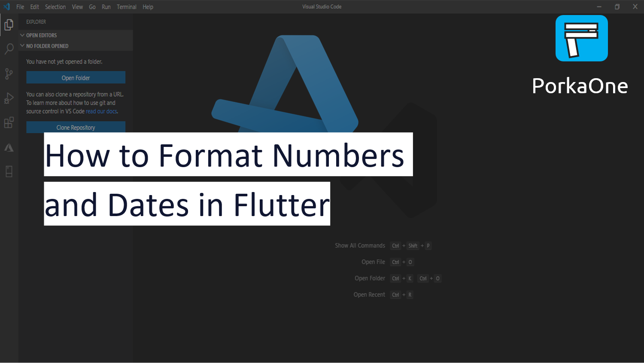Collapse the No Folder Opened section
The height and width of the screenshot is (363, 644).
coord(76,46)
